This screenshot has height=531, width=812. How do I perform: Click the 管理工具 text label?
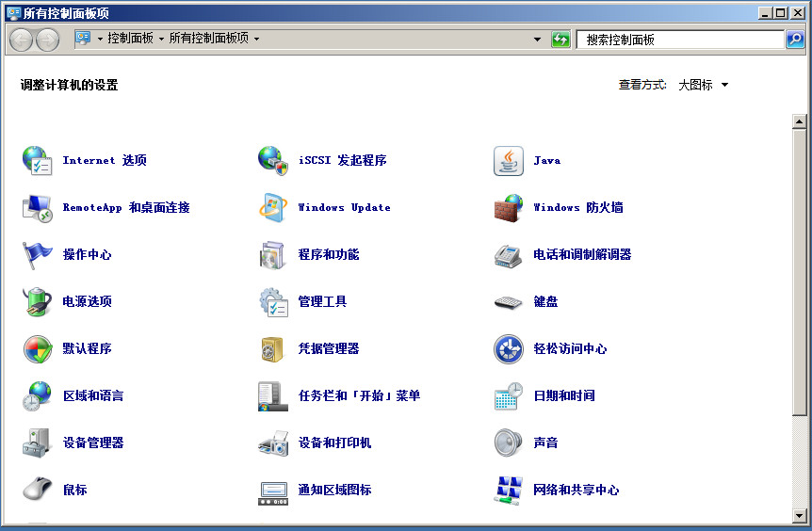322,301
